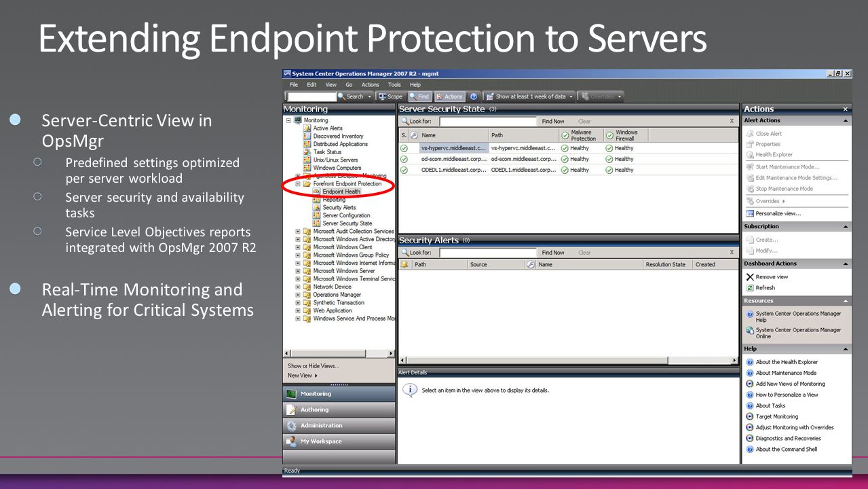Expand Microsoft Audit Collection Services folder
The width and height of the screenshot is (868, 489).
point(298,232)
